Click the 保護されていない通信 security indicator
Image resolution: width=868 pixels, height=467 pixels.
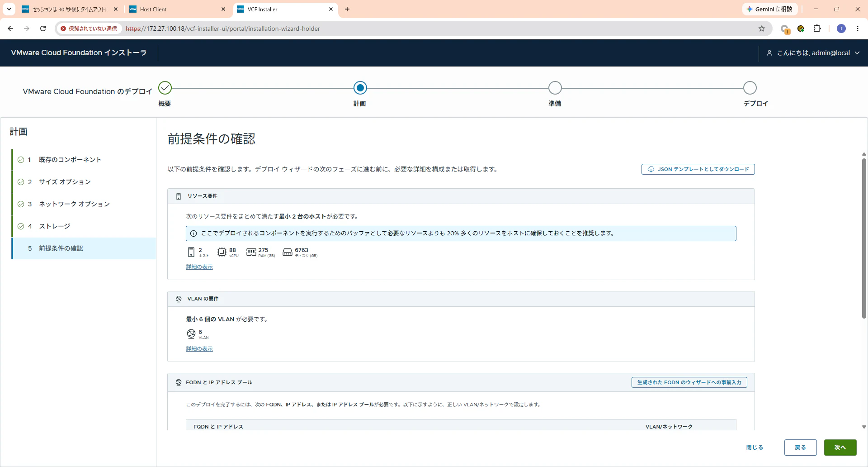pyautogui.click(x=89, y=29)
